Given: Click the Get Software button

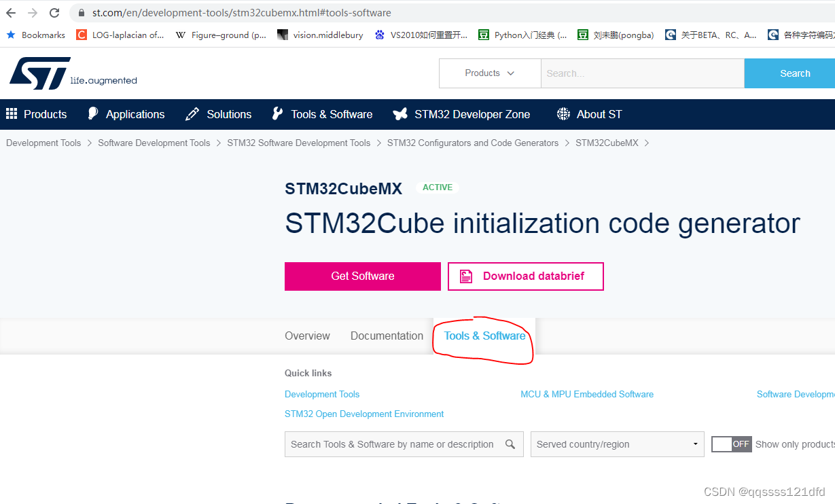Looking at the screenshot, I should [363, 276].
